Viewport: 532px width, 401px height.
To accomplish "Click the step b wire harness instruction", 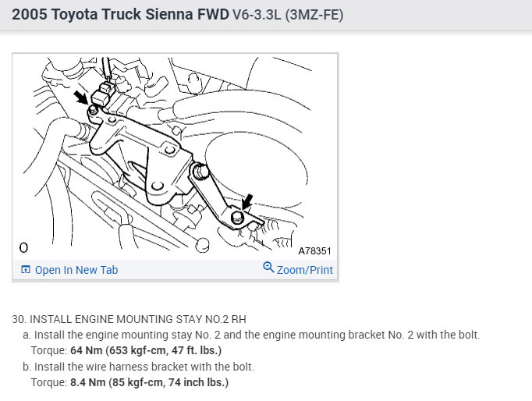I will pyautogui.click(x=150, y=367).
